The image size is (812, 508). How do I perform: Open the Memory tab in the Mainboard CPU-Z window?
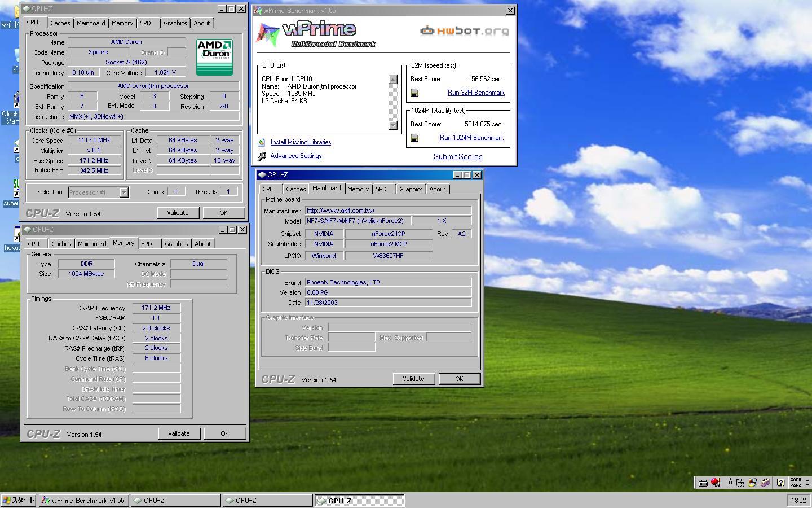(358, 189)
